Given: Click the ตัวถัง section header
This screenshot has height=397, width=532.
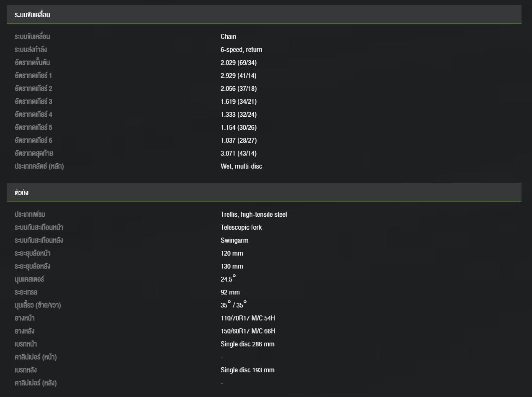Looking at the screenshot, I should (264, 192).
